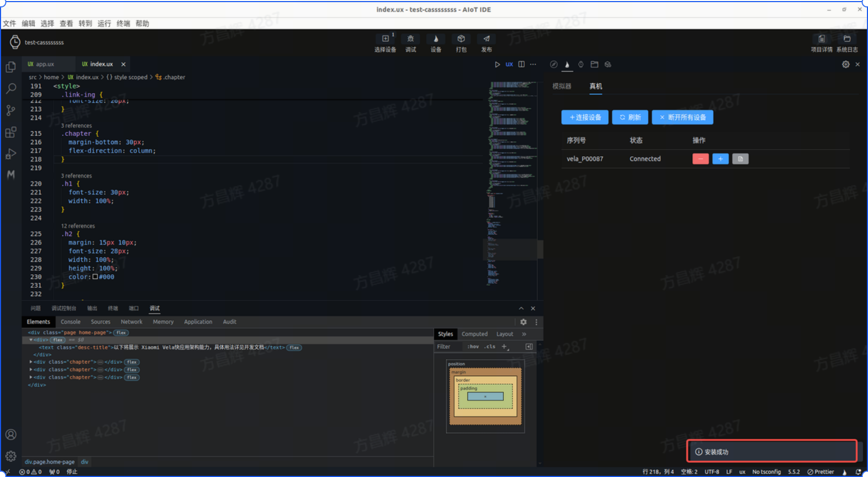Expand the first div class chapter node
The height and width of the screenshot is (477, 868).
(31, 362)
